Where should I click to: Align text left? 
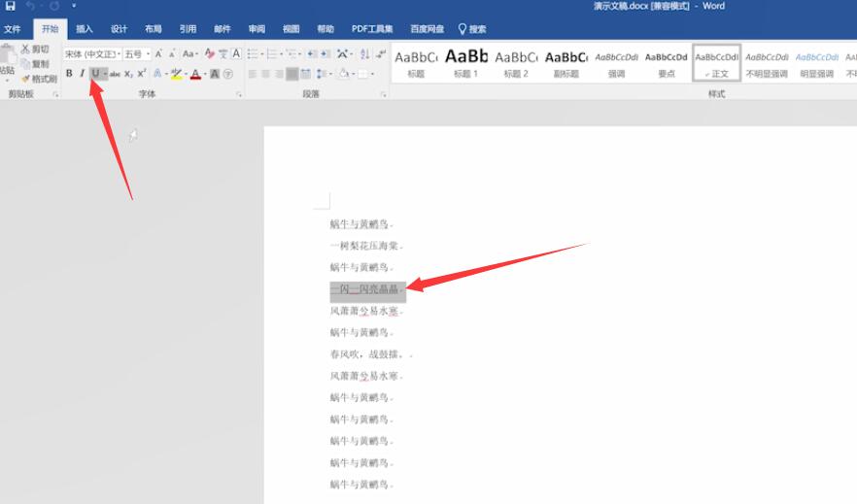(252, 74)
